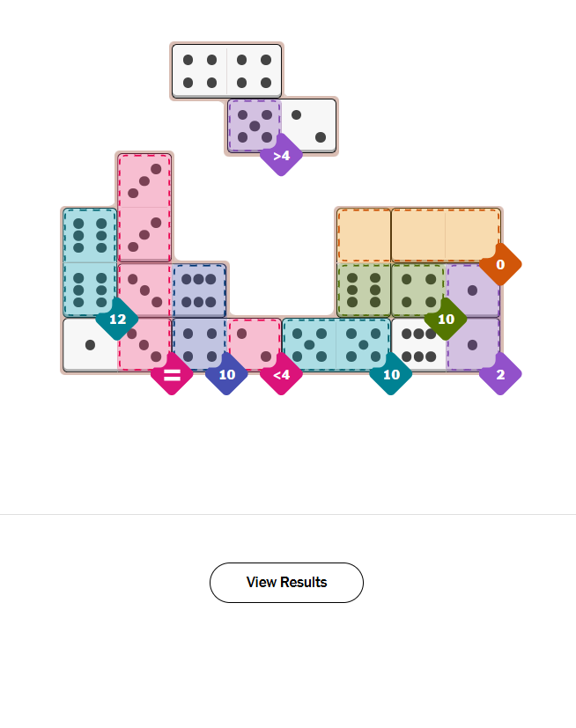Click the purple five-pip tile

255,125
